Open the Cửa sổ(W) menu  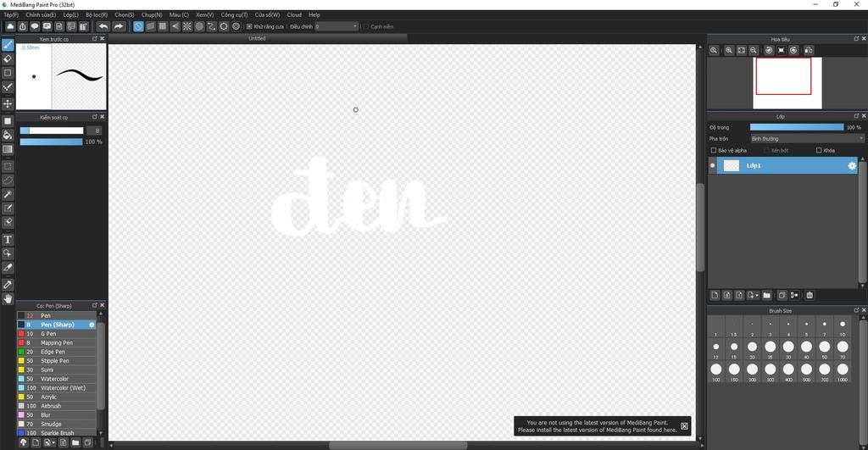pos(267,15)
